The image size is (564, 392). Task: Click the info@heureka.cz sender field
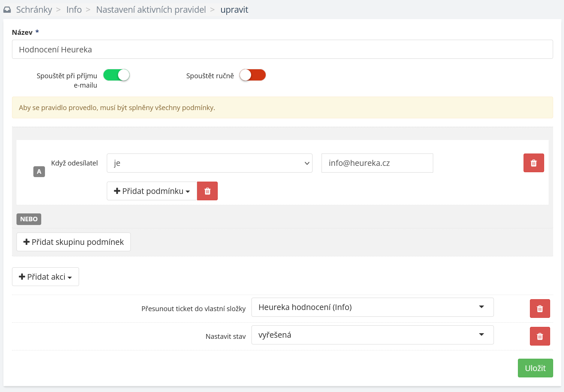click(x=377, y=163)
